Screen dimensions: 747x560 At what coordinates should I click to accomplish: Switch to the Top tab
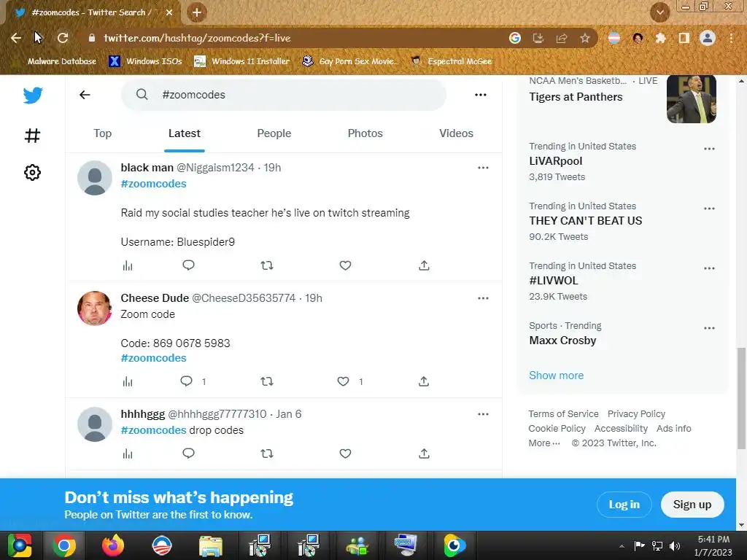click(x=102, y=133)
